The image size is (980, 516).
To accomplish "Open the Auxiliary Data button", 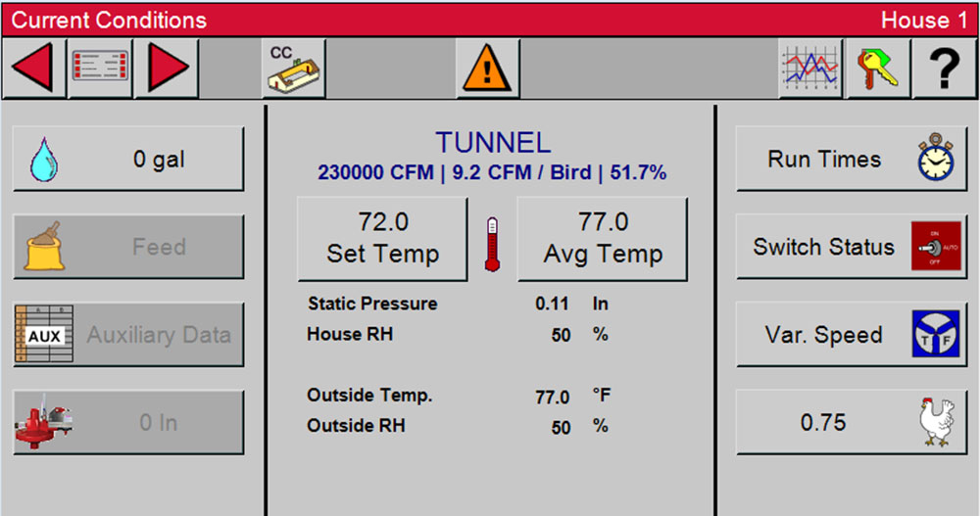I will tap(128, 335).
